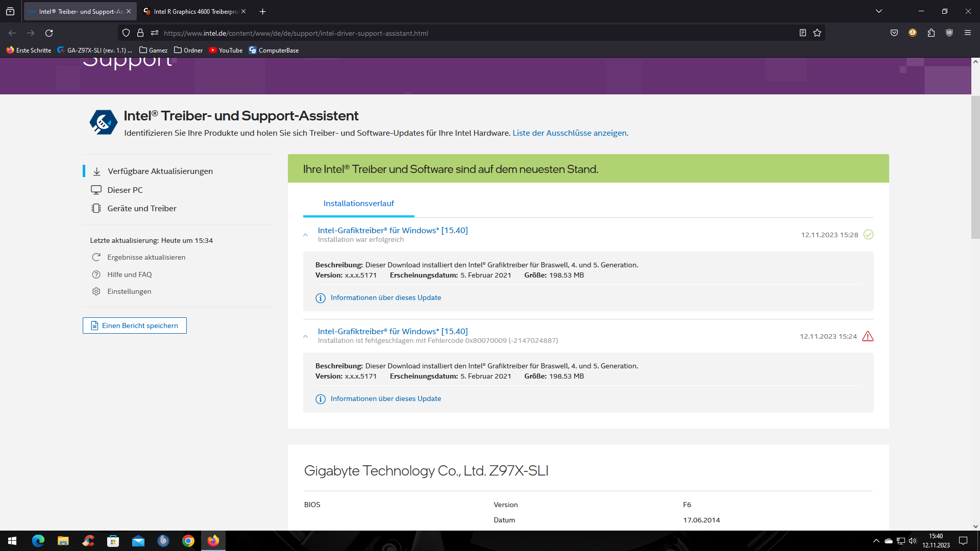The width and height of the screenshot is (980, 551).
Task: Open Firefox hamburger application menu
Action: pyautogui.click(x=968, y=33)
